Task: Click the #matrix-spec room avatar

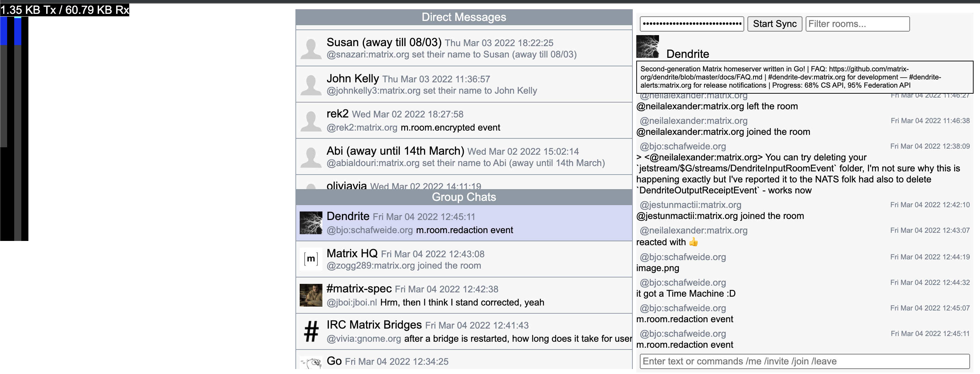Action: 311,295
